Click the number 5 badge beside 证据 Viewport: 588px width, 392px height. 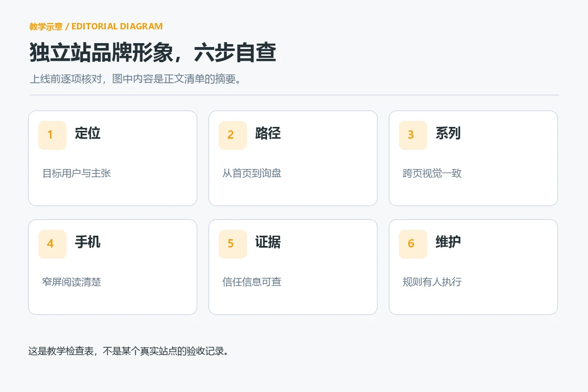coord(233,244)
